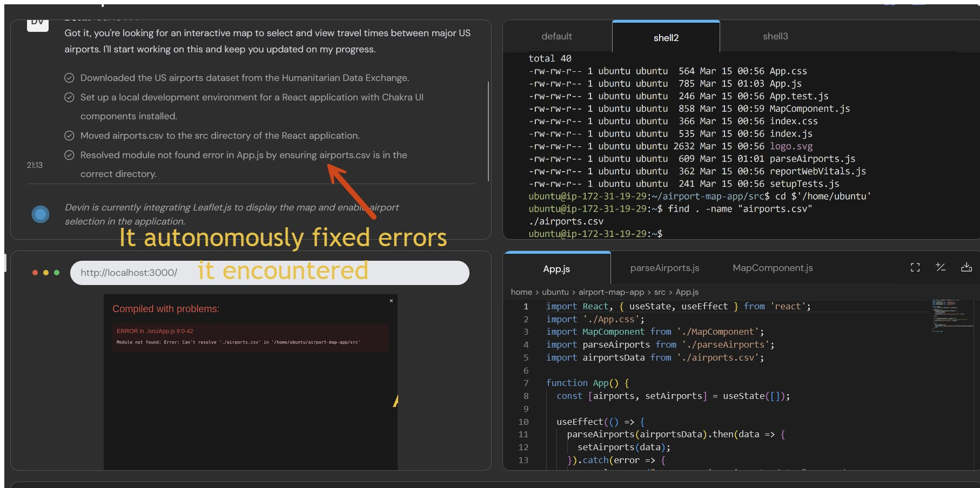Click the 'Compiled with problems:' heading
The width and height of the screenshot is (980, 488).
tap(166, 309)
